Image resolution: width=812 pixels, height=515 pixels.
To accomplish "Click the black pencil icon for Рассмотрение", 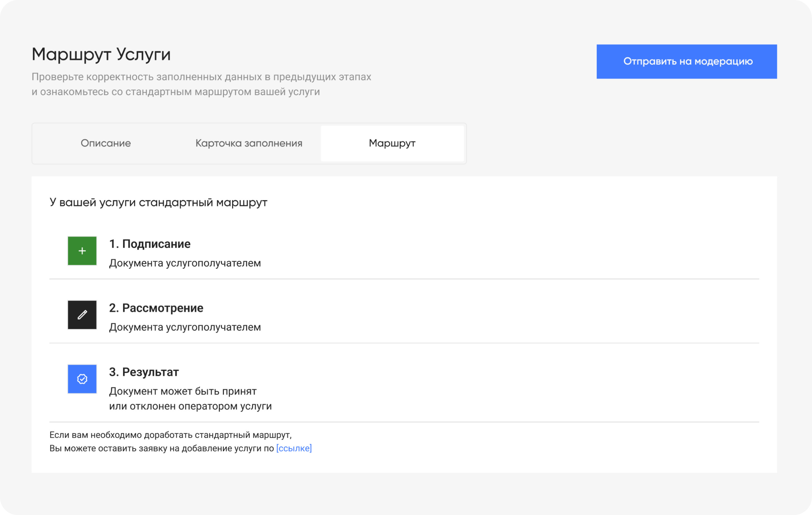I will pos(82,315).
